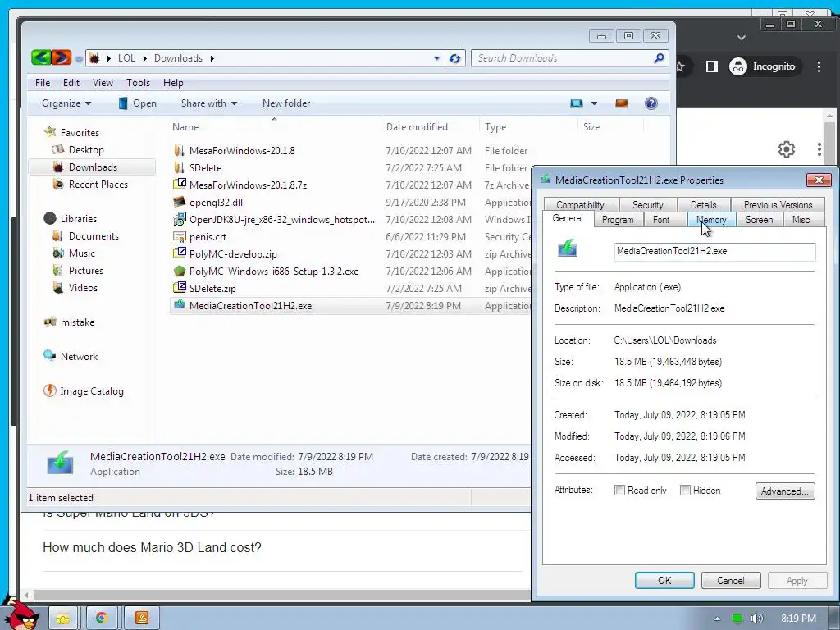Image resolution: width=840 pixels, height=630 pixels.
Task: Open the Tools menu
Action: click(x=138, y=83)
